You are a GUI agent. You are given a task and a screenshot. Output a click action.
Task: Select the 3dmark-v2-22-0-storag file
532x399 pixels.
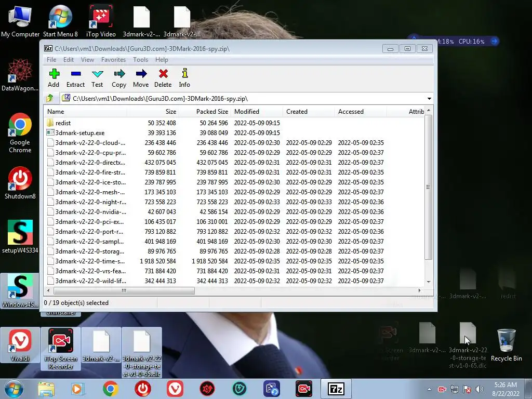[x=234, y=251]
